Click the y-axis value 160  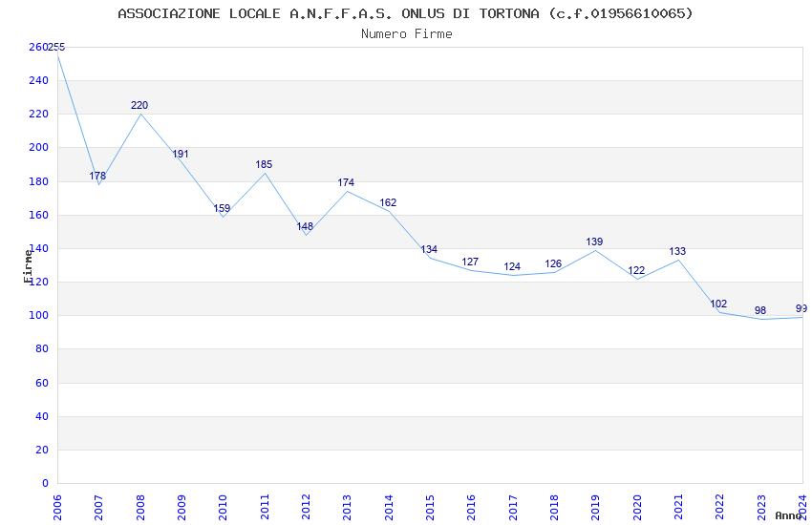point(38,215)
